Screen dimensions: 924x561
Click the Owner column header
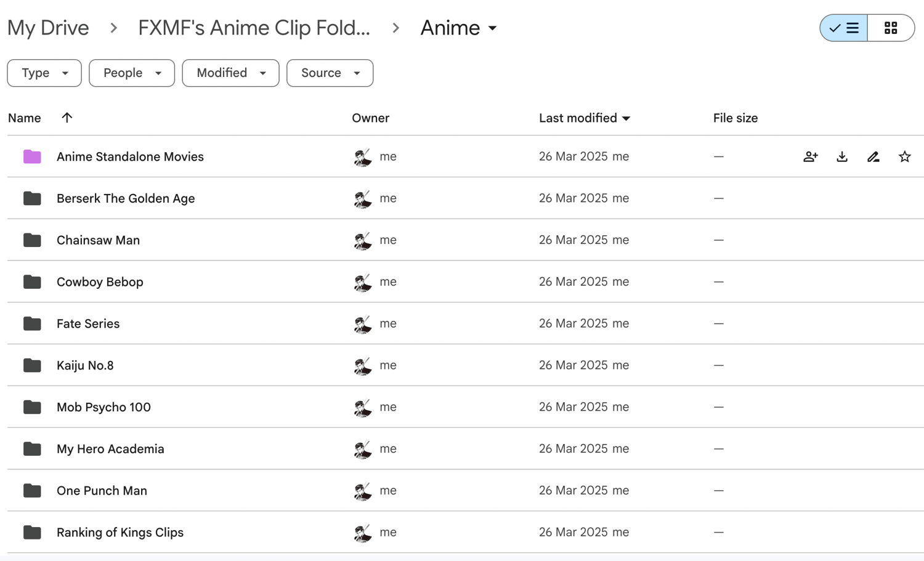click(370, 118)
